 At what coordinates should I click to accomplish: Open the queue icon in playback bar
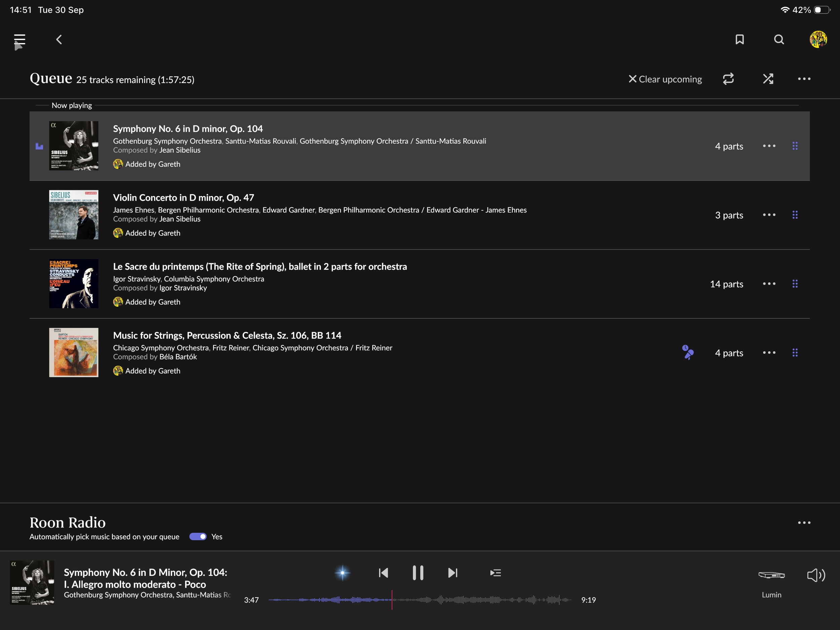(496, 573)
